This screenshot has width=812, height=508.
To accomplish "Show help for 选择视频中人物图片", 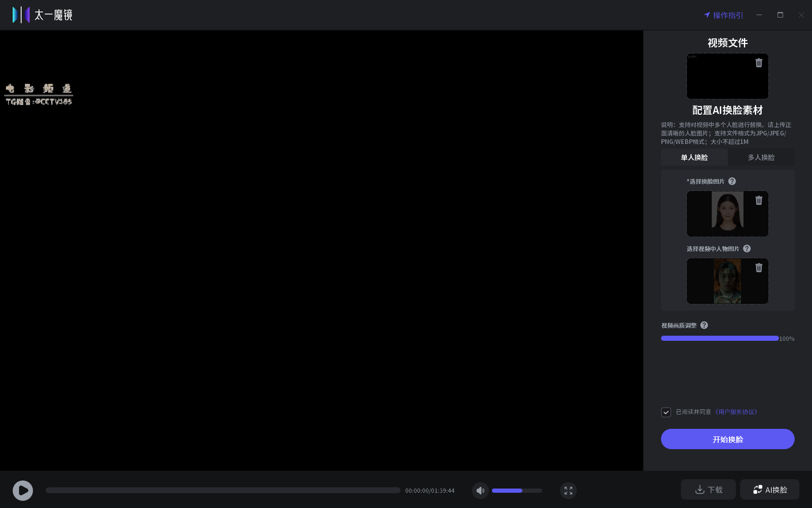I will pos(747,248).
